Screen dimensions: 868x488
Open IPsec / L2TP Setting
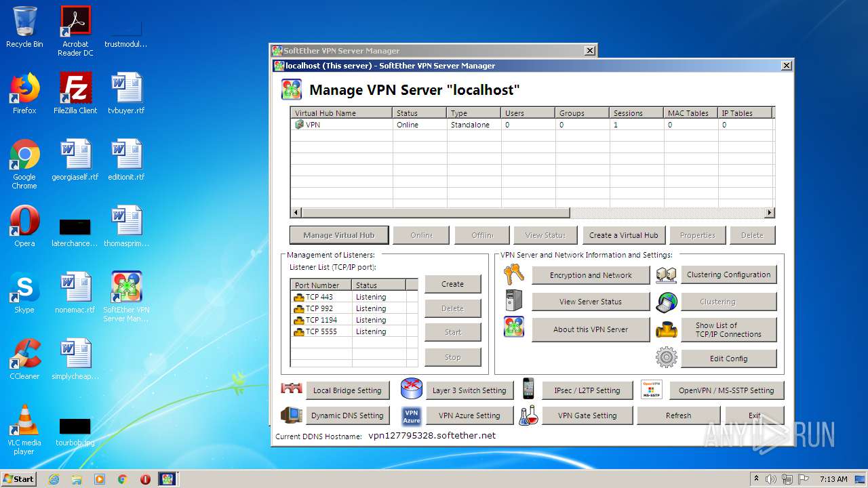point(587,390)
